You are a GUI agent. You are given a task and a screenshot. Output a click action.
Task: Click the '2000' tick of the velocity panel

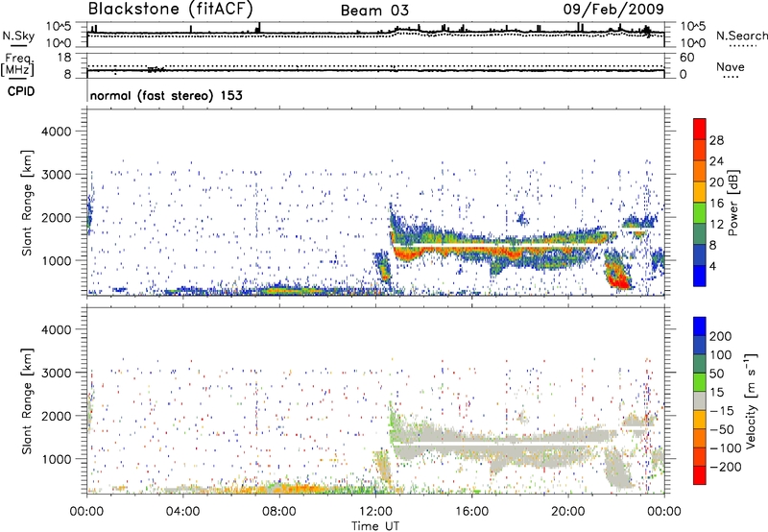[56, 416]
